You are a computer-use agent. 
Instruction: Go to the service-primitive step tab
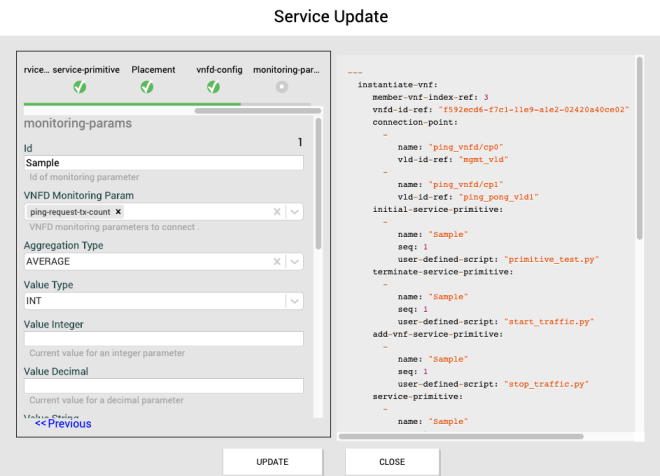(86, 70)
